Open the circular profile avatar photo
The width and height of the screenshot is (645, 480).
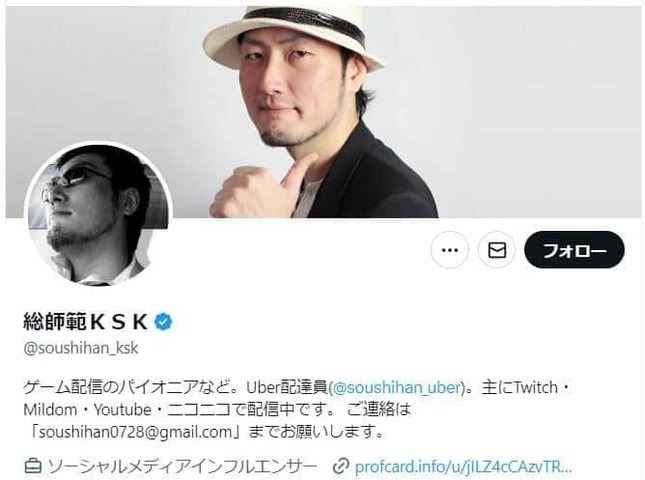[98, 214]
